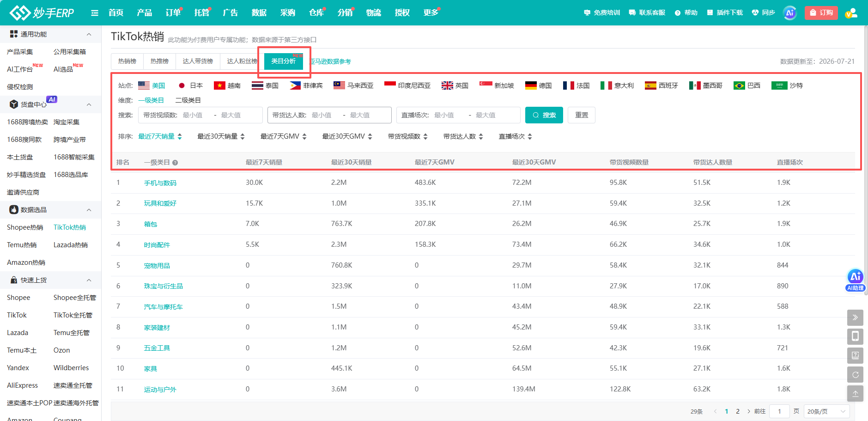Sort by 带货视频数
The width and height of the screenshot is (868, 421).
tap(408, 136)
